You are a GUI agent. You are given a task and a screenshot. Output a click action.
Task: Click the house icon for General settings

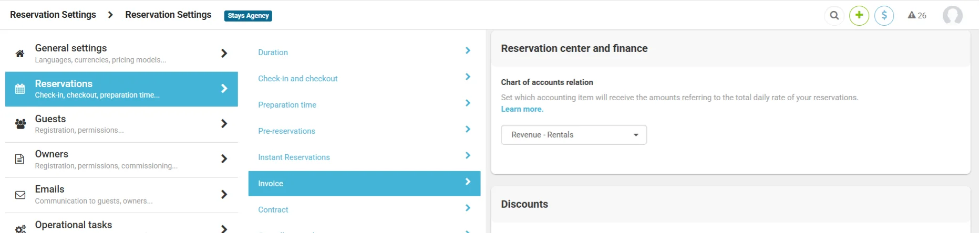click(x=20, y=54)
